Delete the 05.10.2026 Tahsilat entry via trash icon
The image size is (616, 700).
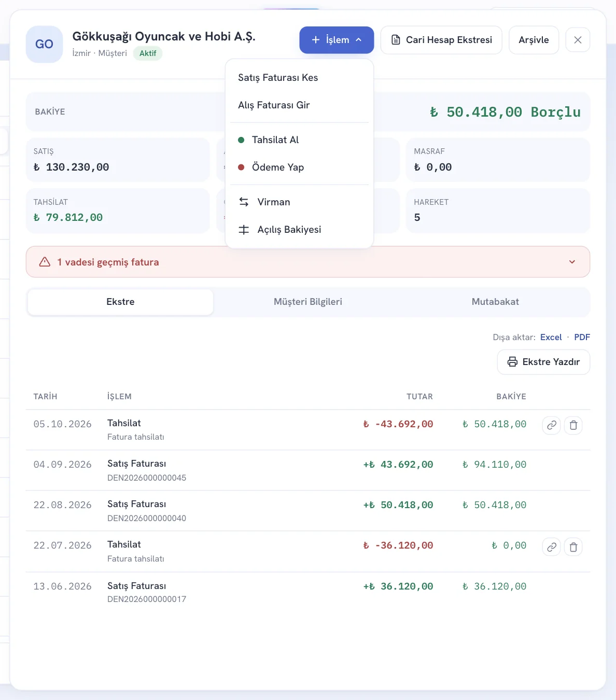[x=573, y=425]
